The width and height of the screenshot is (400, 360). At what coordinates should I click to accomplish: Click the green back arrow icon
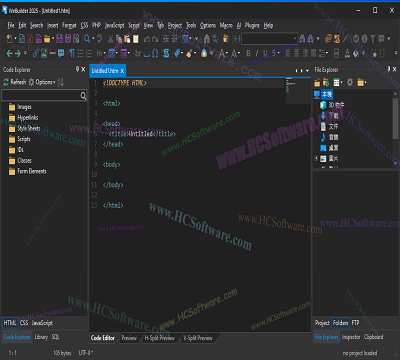[9, 53]
